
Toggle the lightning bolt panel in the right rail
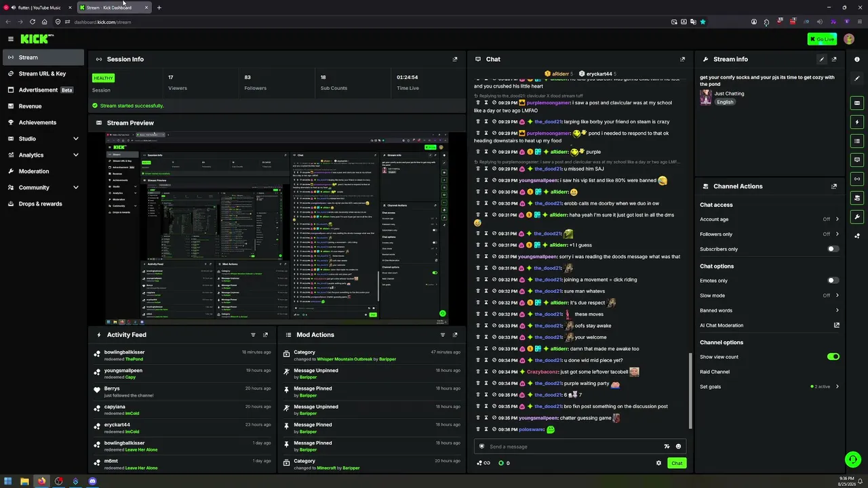pos(857,122)
